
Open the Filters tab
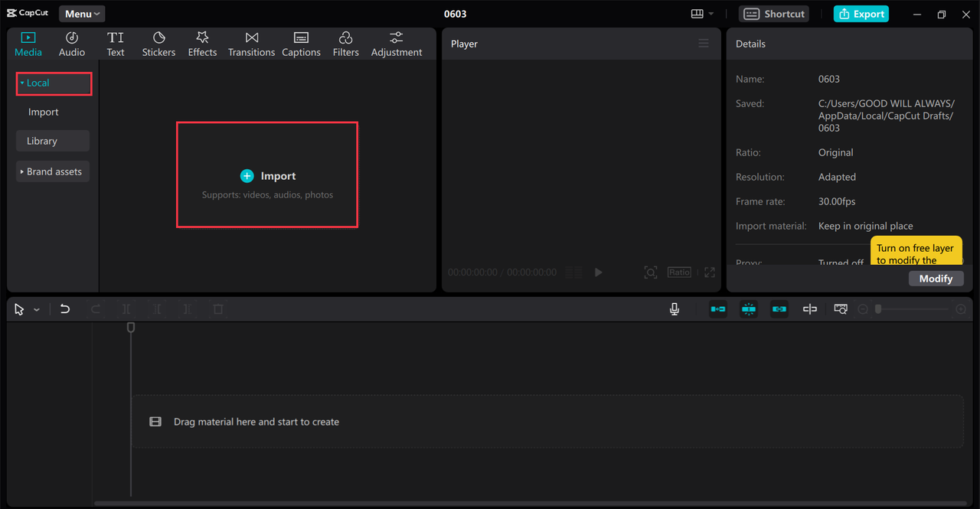[x=345, y=44]
